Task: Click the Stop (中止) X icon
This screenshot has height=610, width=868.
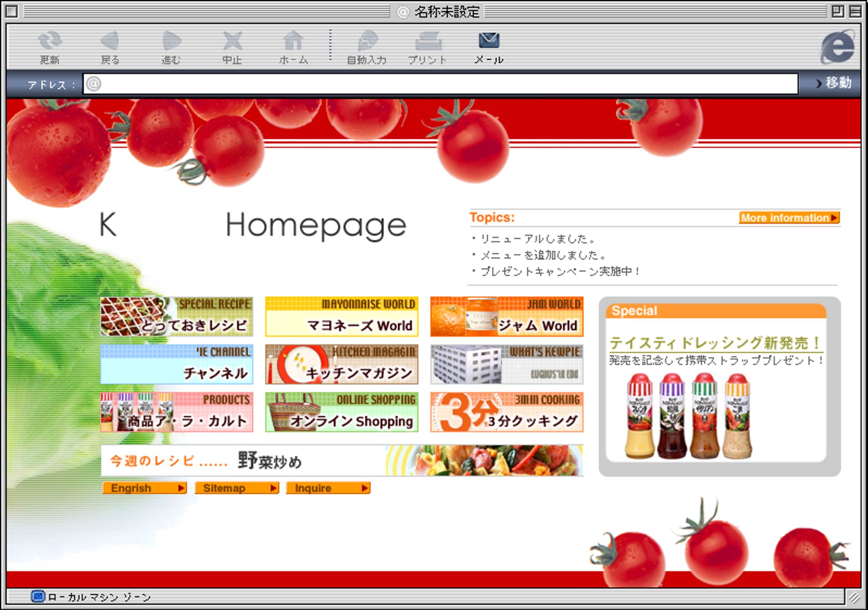Action: click(232, 41)
